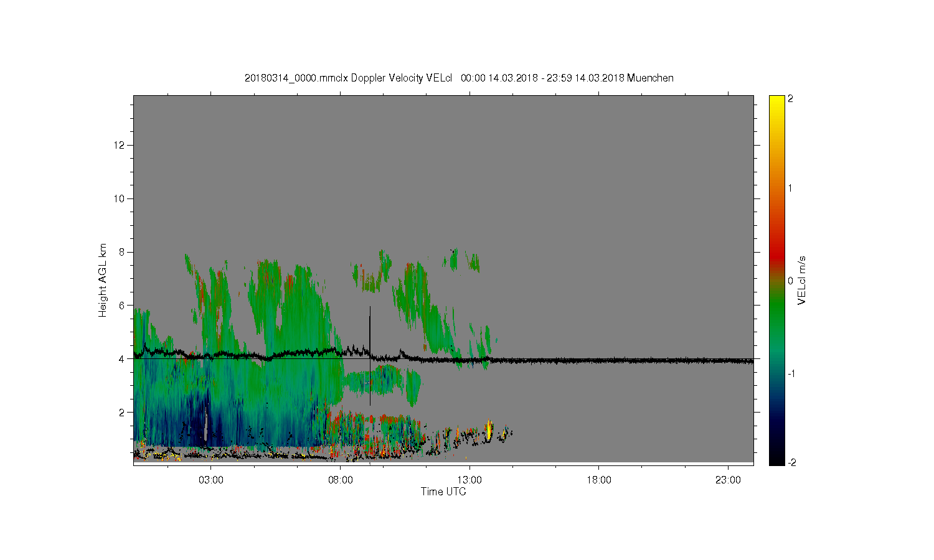934x560 pixels.
Task: Select the 'Height AGL km' axis label
Action: (103, 280)
